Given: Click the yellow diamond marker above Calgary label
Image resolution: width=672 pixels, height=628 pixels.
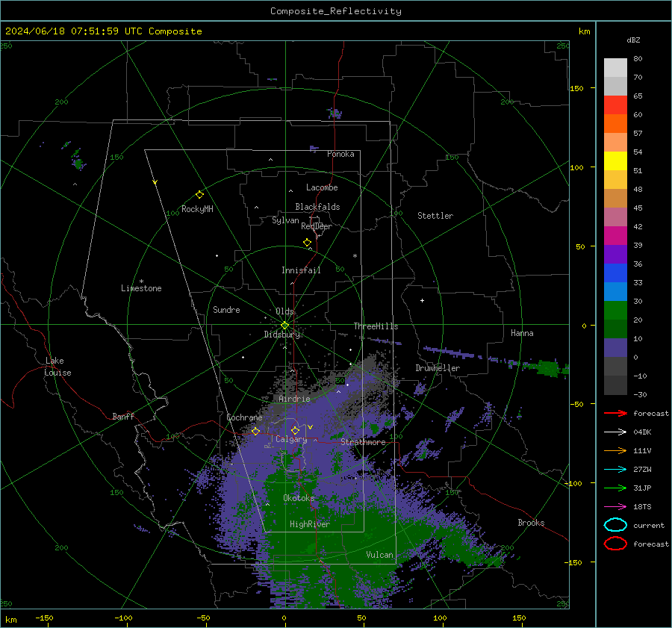Looking at the screenshot, I should [295, 430].
